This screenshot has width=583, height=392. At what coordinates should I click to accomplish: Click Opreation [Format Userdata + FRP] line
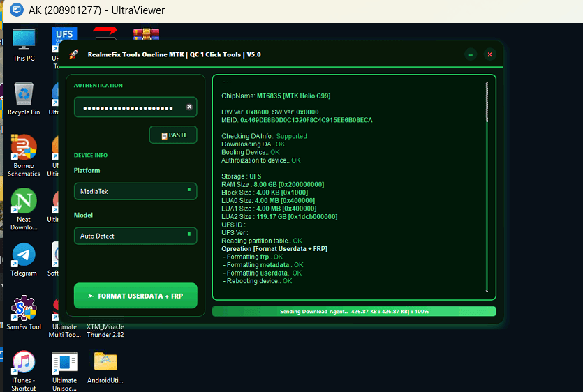click(274, 248)
